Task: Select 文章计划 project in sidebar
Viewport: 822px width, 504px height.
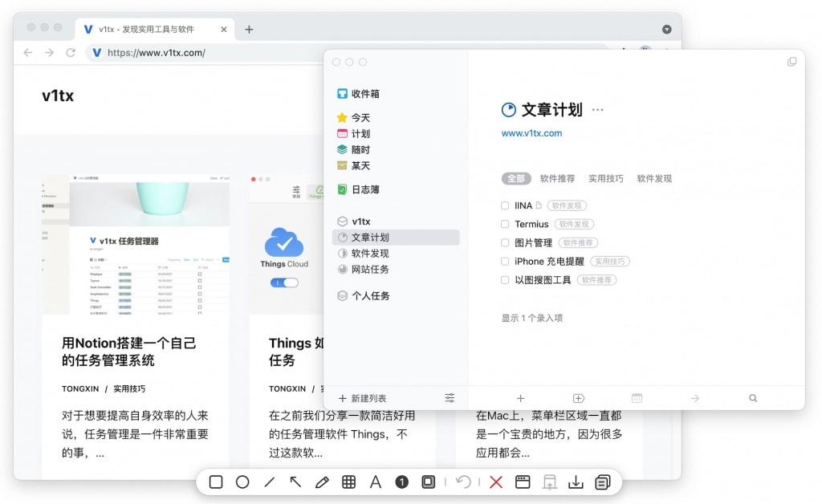Action: 396,238
